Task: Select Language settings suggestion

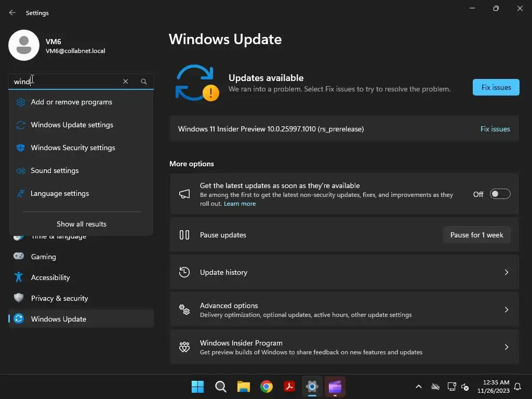Action: (x=81, y=193)
